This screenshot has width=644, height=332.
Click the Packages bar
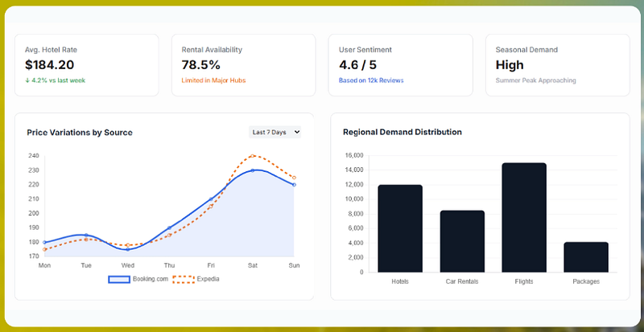click(586, 257)
